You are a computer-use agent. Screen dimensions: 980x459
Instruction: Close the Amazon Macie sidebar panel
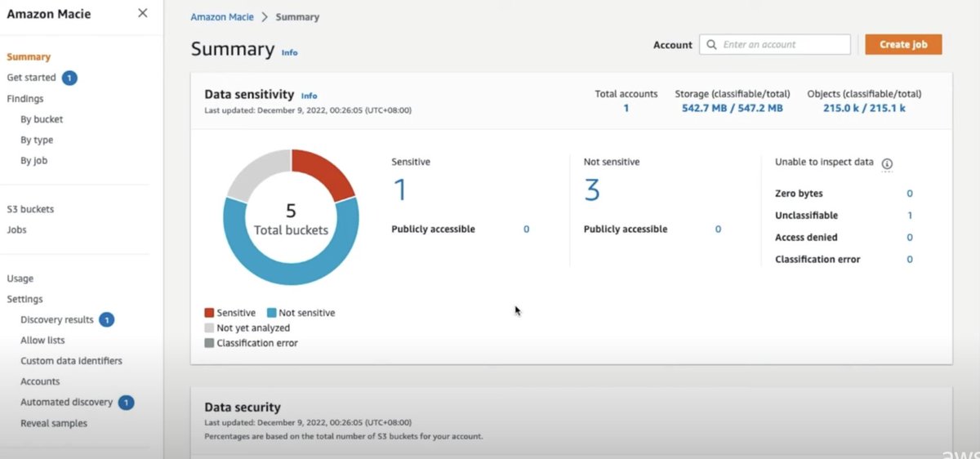[143, 13]
